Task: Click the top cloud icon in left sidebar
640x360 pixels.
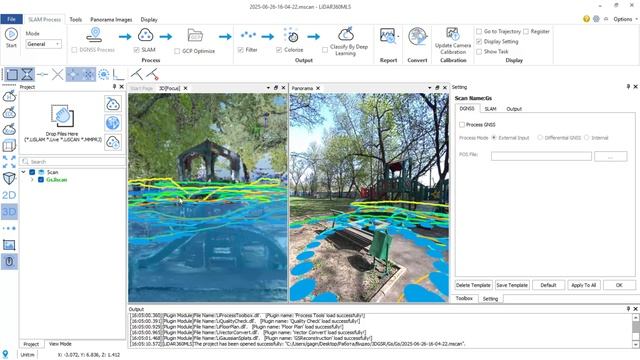Action: [9, 96]
